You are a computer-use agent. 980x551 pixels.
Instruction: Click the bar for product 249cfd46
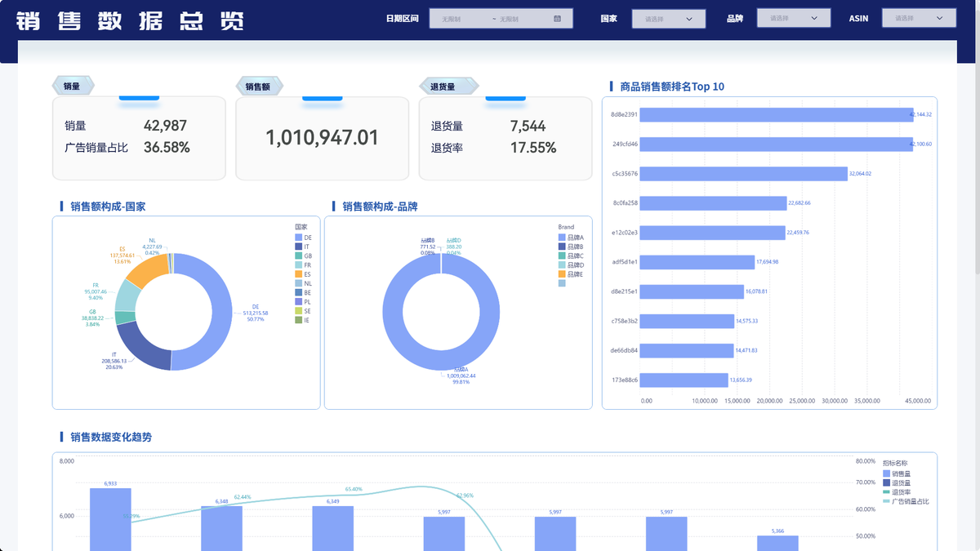tap(776, 144)
